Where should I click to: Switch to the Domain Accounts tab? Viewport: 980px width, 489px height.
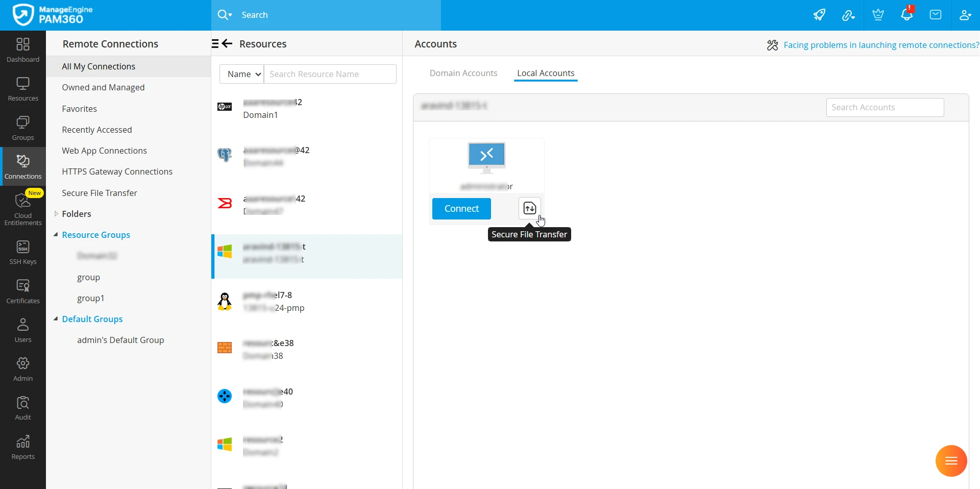coord(463,73)
